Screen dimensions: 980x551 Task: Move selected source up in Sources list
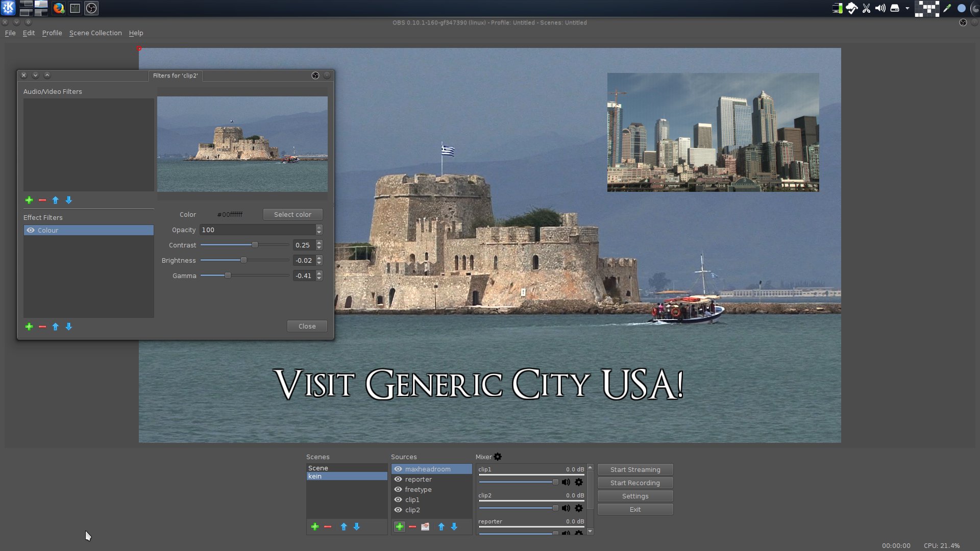point(442,527)
